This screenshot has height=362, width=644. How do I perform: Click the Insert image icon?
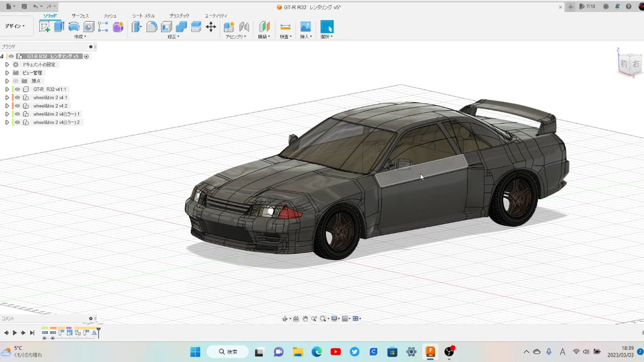point(306,27)
